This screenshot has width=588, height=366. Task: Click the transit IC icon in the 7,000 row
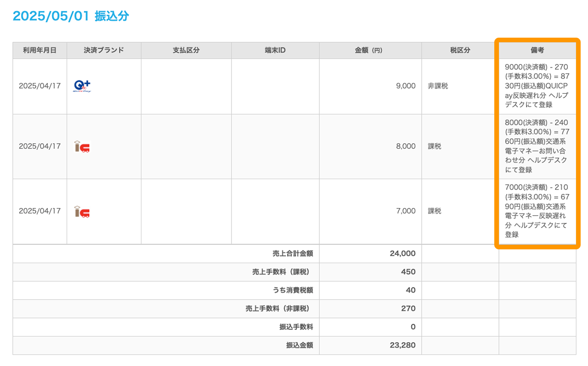(82, 211)
